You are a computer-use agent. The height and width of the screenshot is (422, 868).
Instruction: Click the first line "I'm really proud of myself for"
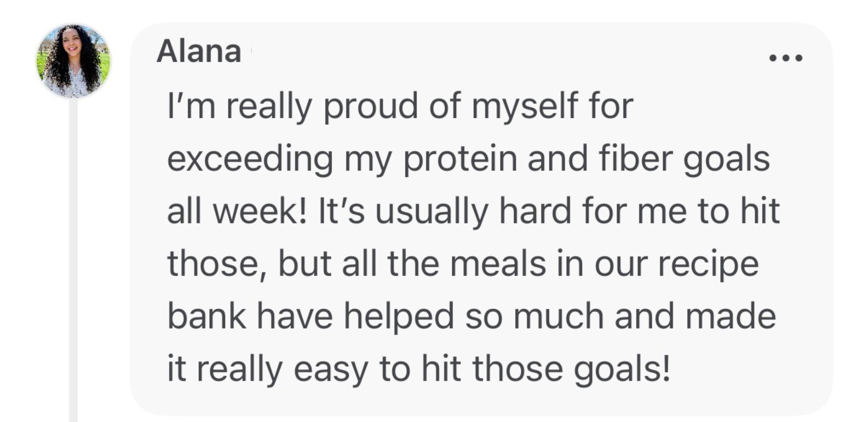[400, 107]
